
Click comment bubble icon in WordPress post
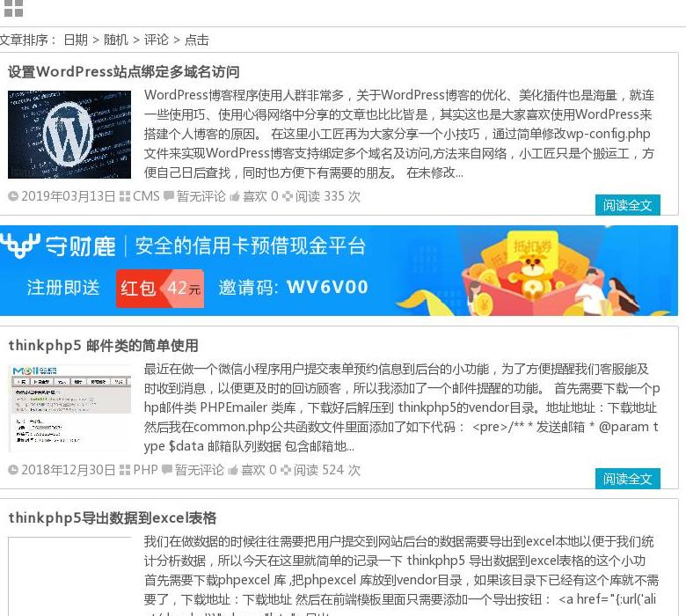(x=169, y=195)
